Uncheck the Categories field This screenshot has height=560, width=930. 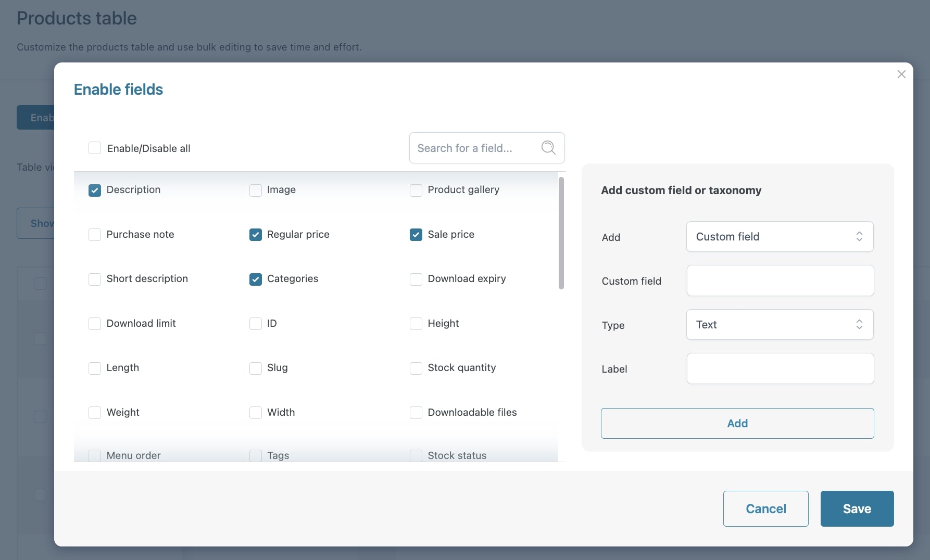coord(256,279)
